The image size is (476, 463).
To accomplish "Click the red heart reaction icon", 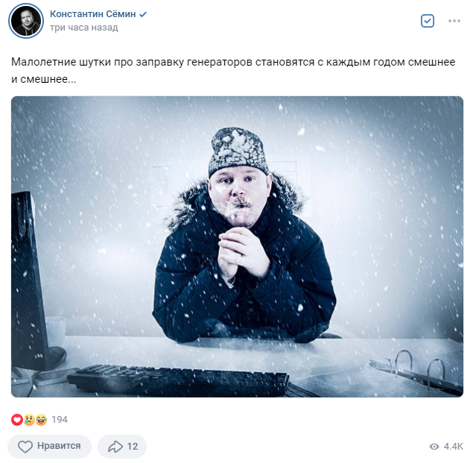I will 17,420.
